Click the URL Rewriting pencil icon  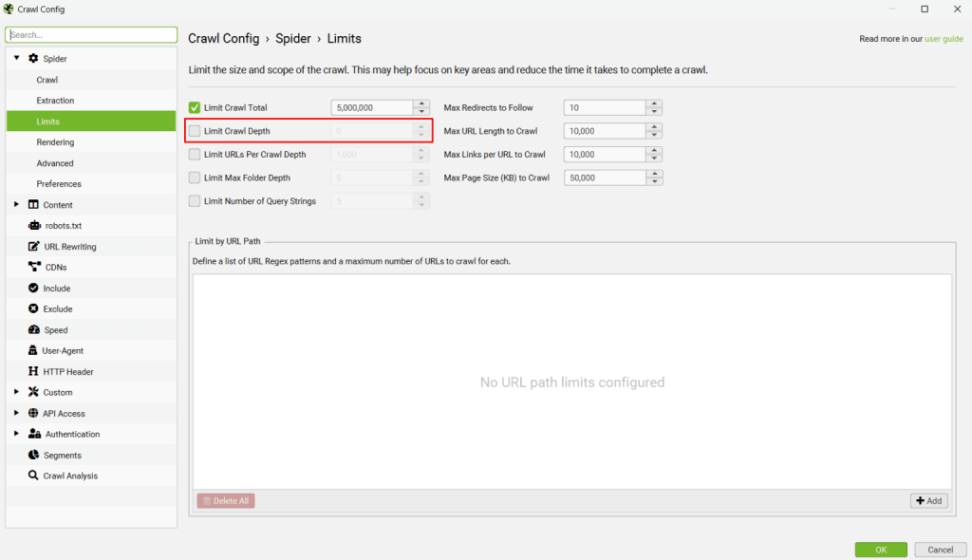point(34,246)
